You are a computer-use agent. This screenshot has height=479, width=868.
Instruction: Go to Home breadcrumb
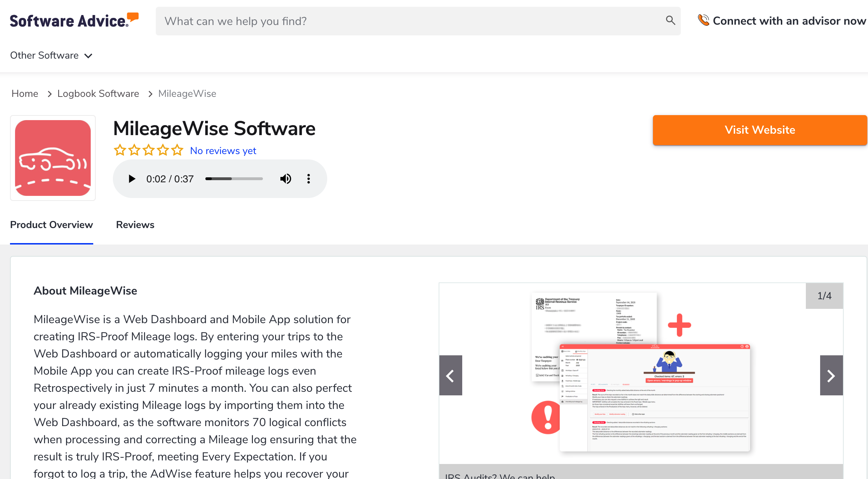coord(25,94)
